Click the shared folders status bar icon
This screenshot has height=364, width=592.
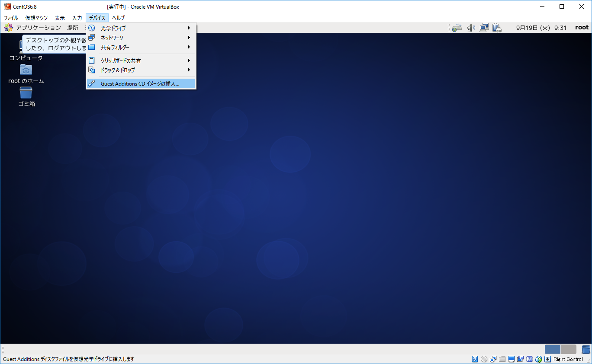tap(502, 359)
